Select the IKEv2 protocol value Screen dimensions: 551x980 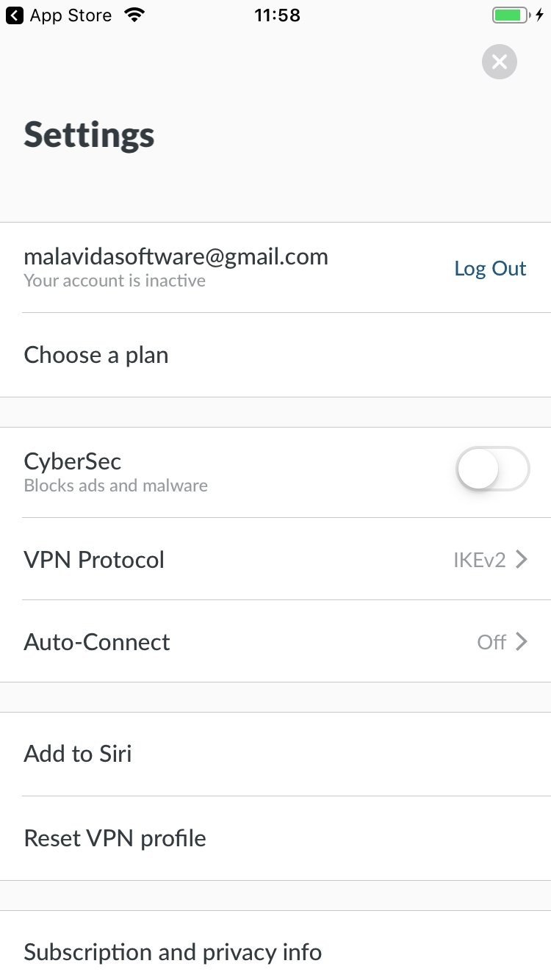[x=480, y=561]
